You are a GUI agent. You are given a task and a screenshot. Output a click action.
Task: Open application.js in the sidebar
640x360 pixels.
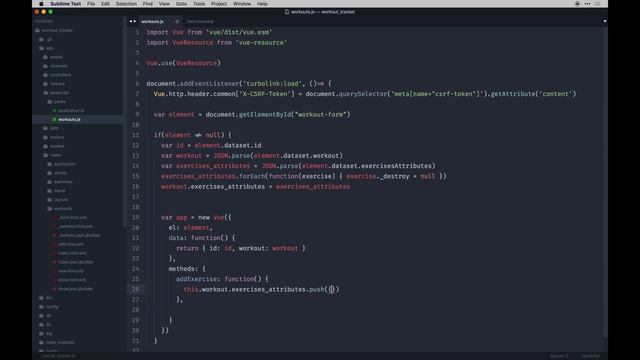pos(71,111)
